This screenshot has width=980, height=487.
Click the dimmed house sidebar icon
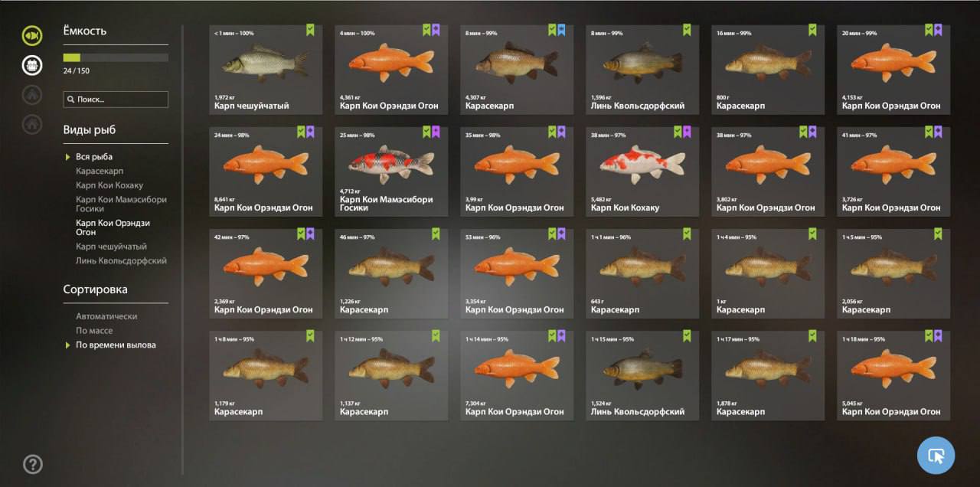pos(32,124)
